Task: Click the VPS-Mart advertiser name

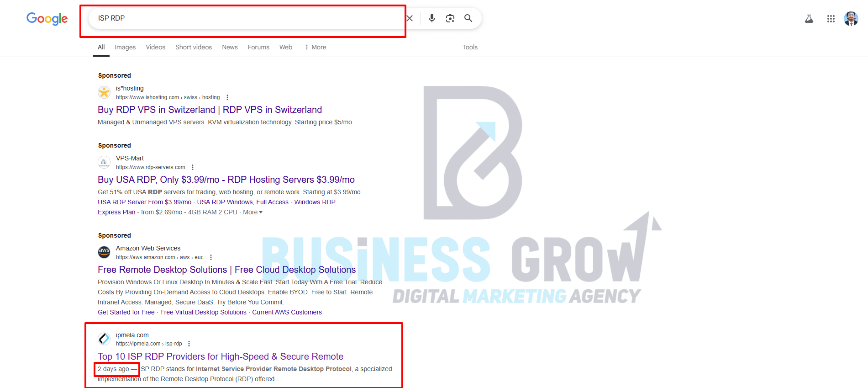Action: coord(130,158)
